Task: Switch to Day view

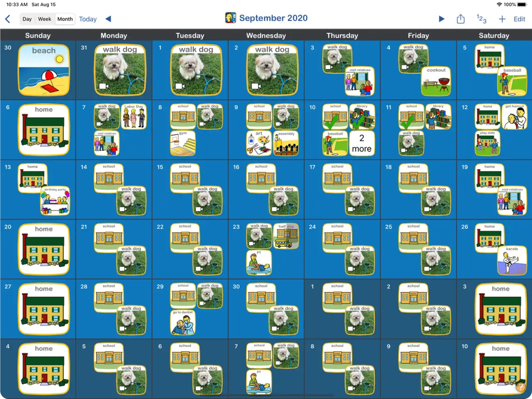Action: pos(27,19)
